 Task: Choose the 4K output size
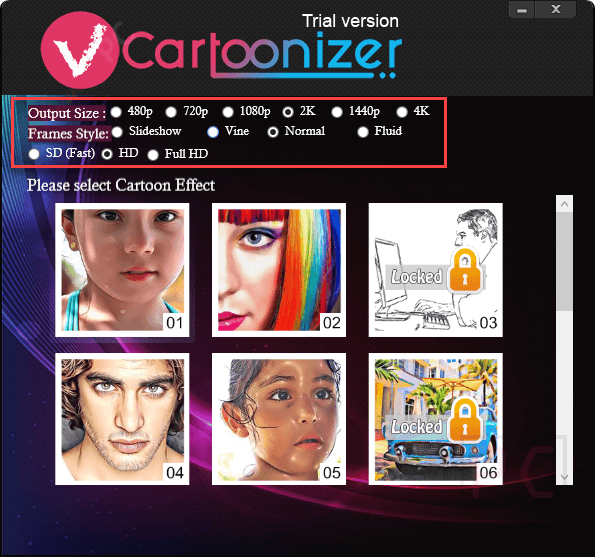tap(402, 112)
